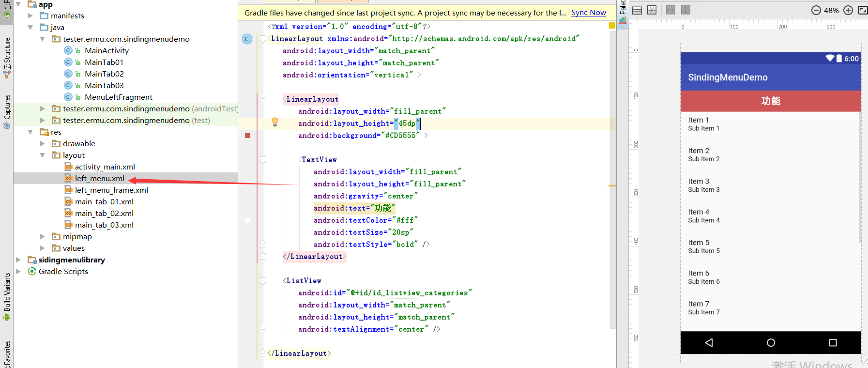Screen dimensions: 868x368
Task: Open main_tab_03.xml file
Action: coord(104,225)
